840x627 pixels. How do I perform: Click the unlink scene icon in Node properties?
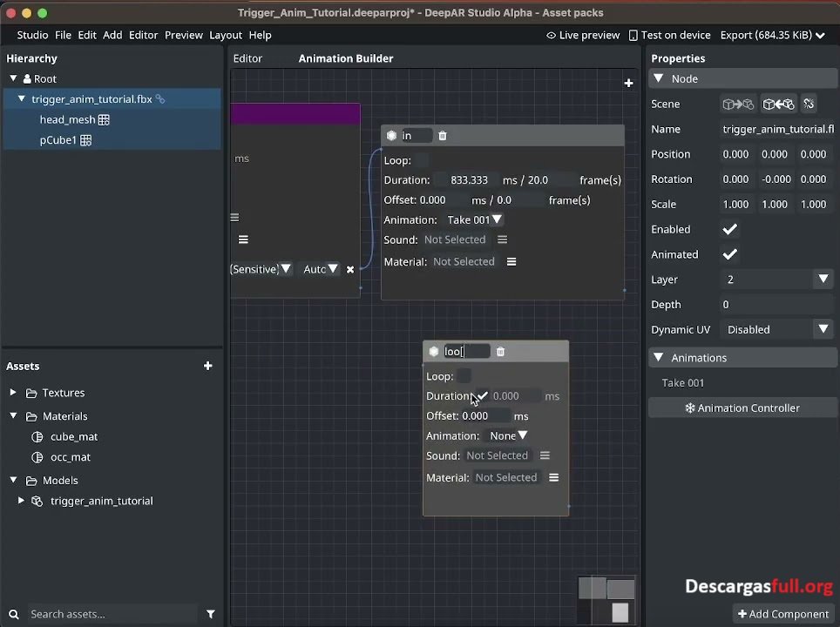click(x=809, y=104)
